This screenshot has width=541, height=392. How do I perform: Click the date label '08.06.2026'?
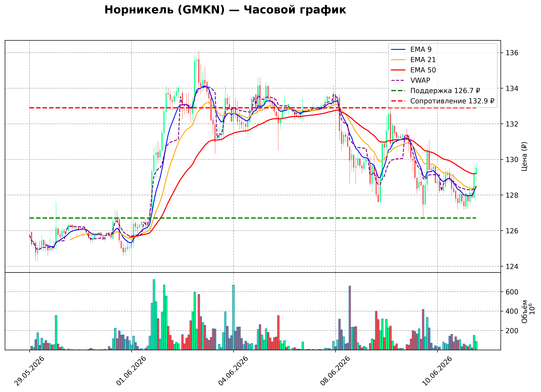335,371
